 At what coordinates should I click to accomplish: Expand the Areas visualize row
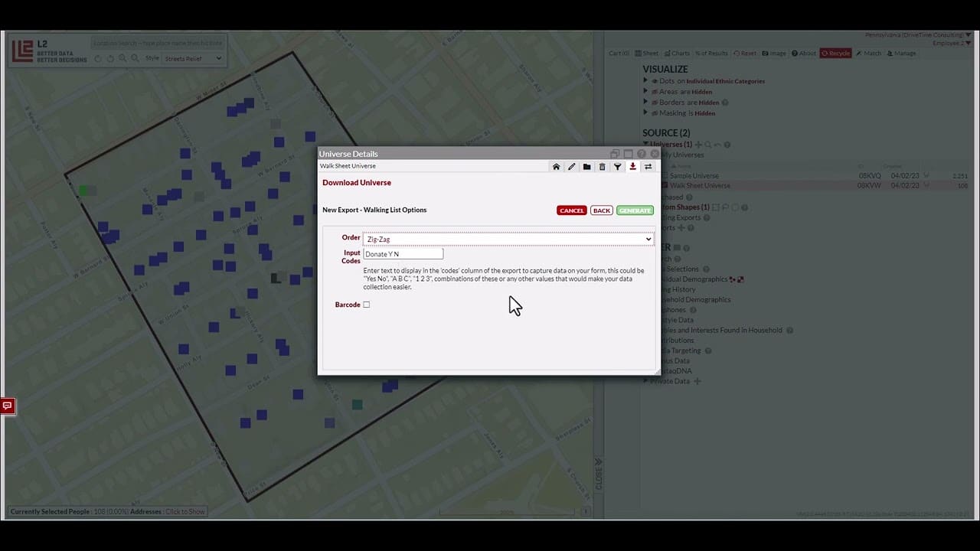point(645,91)
